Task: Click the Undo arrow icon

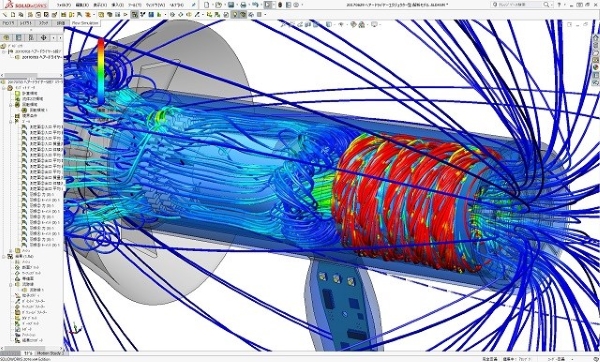Action: (255, 5)
